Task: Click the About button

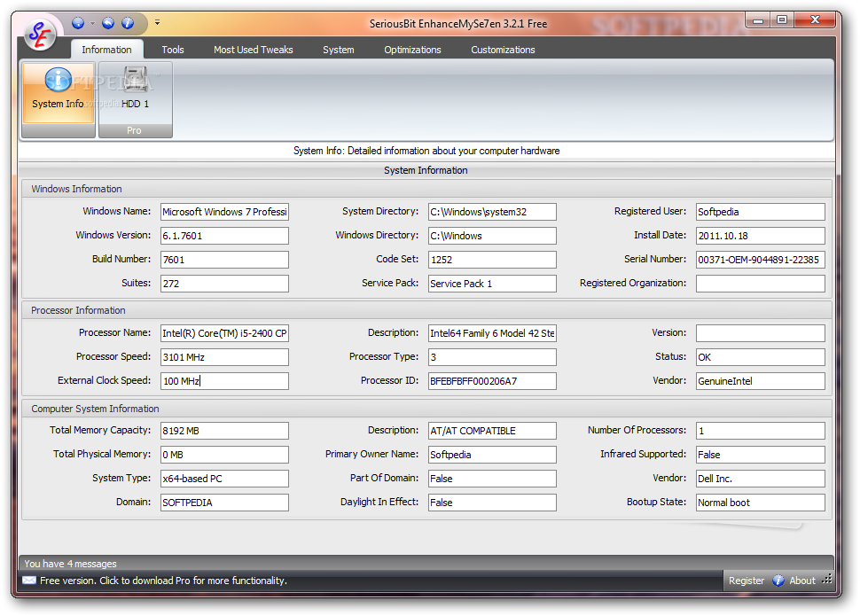Action: (x=802, y=581)
